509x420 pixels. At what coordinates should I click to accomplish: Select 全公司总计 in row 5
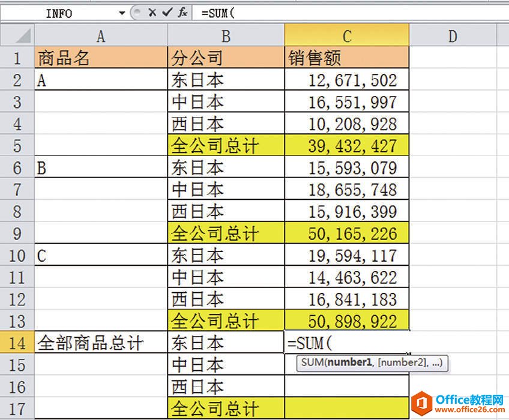tap(226, 145)
